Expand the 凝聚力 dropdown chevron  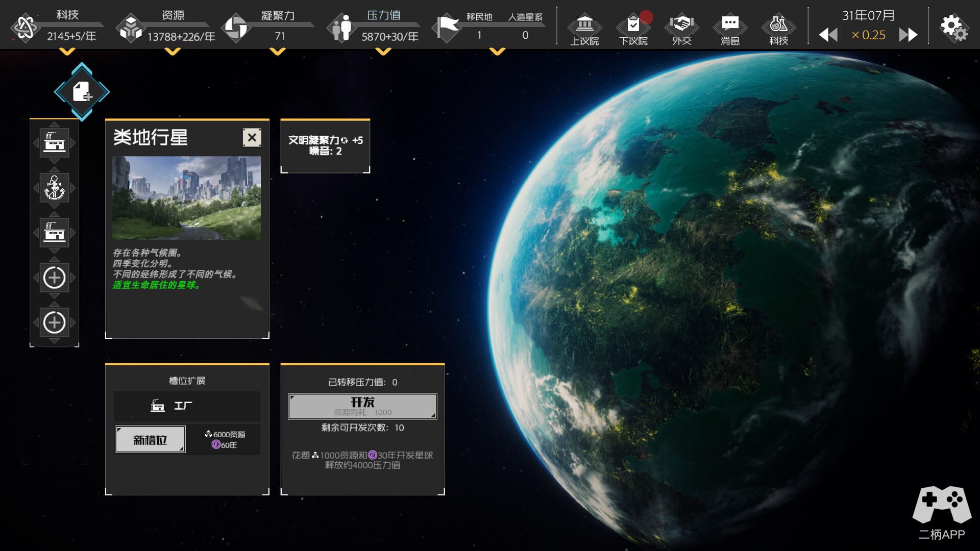pyautogui.click(x=277, y=52)
